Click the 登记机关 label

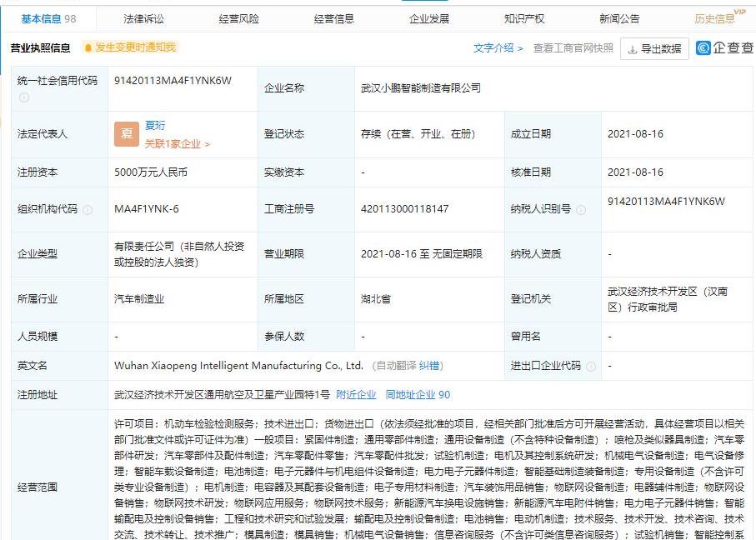tap(531, 299)
